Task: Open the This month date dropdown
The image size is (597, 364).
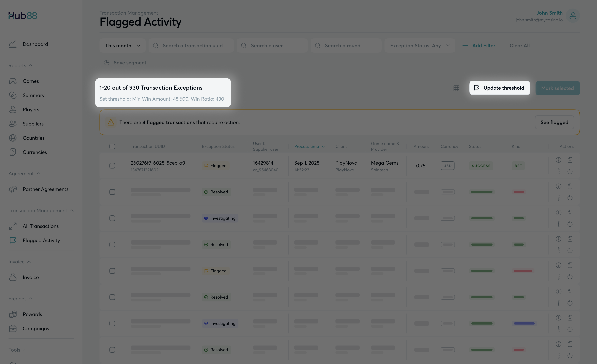Action: click(123, 45)
